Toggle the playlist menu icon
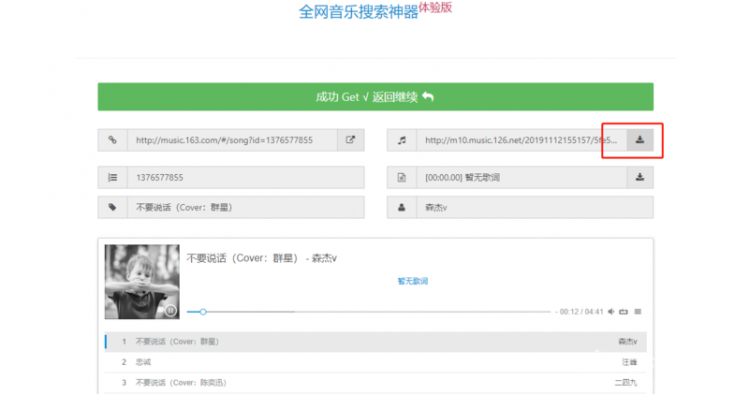This screenshot has width=749, height=394. (638, 312)
